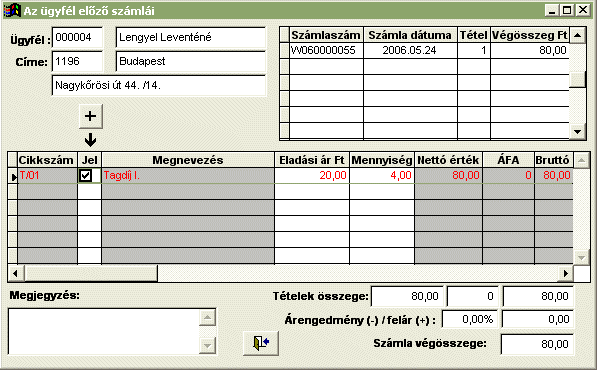The height and width of the screenshot is (370, 597).
Task: Click scroll down arrow of items grid
Action: point(581,257)
